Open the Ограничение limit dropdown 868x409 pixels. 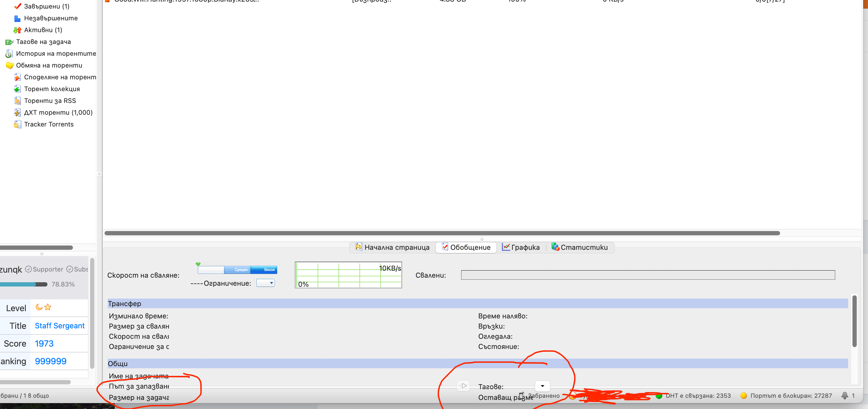pyautogui.click(x=266, y=283)
